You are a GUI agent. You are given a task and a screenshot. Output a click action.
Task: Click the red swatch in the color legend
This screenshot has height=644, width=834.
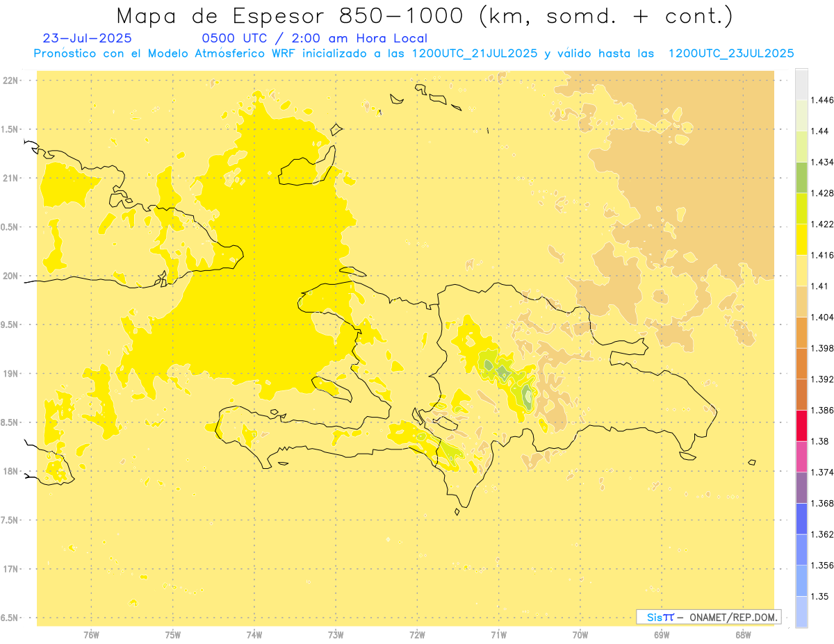(801, 425)
